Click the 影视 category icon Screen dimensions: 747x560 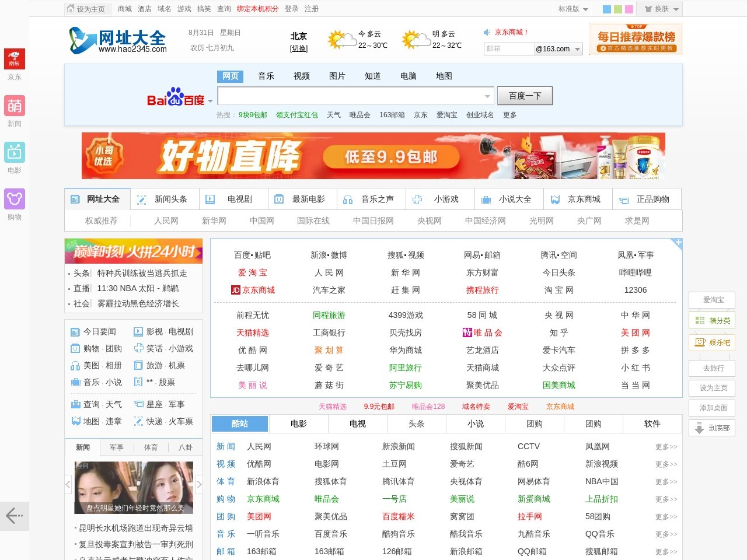pos(138,332)
